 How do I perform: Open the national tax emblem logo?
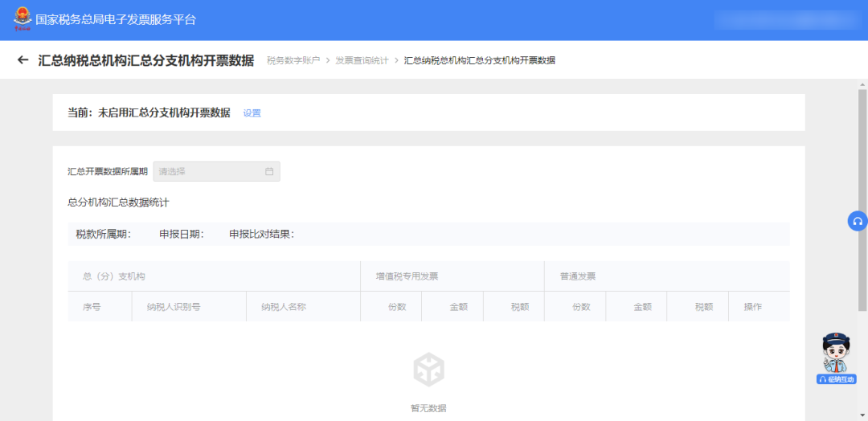(x=23, y=19)
